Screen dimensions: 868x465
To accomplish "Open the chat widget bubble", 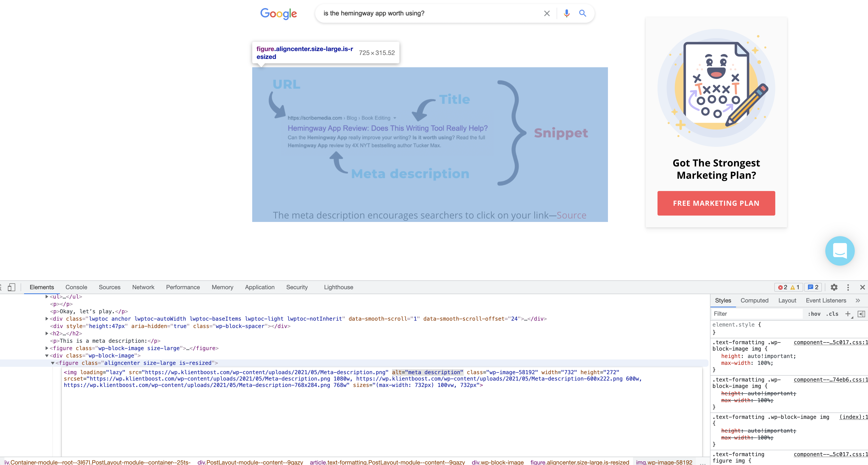I will tap(840, 251).
